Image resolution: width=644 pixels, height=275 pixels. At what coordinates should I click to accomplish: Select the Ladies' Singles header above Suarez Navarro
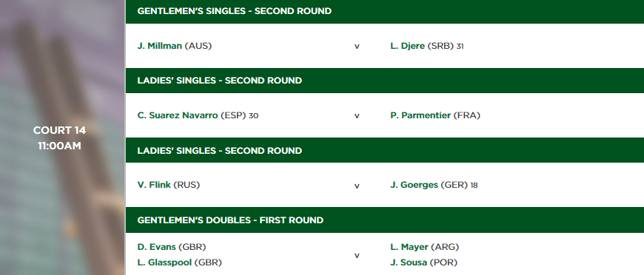385,81
